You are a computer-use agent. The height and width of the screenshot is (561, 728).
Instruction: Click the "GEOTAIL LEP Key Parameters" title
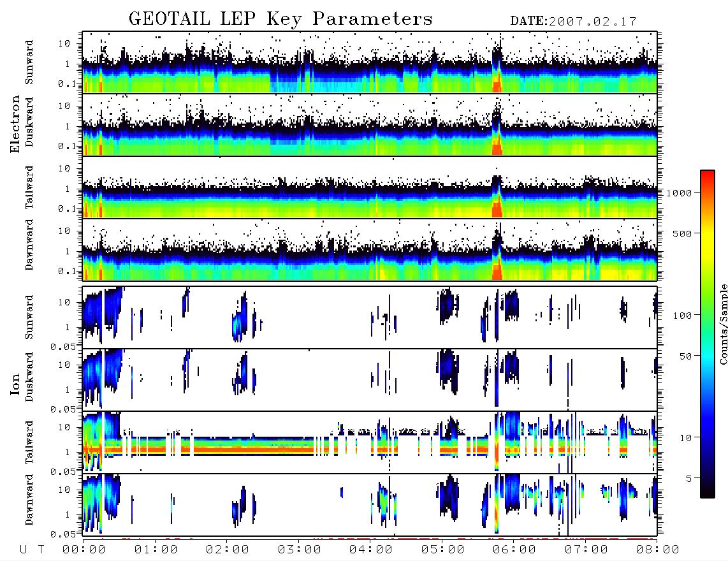(280, 19)
